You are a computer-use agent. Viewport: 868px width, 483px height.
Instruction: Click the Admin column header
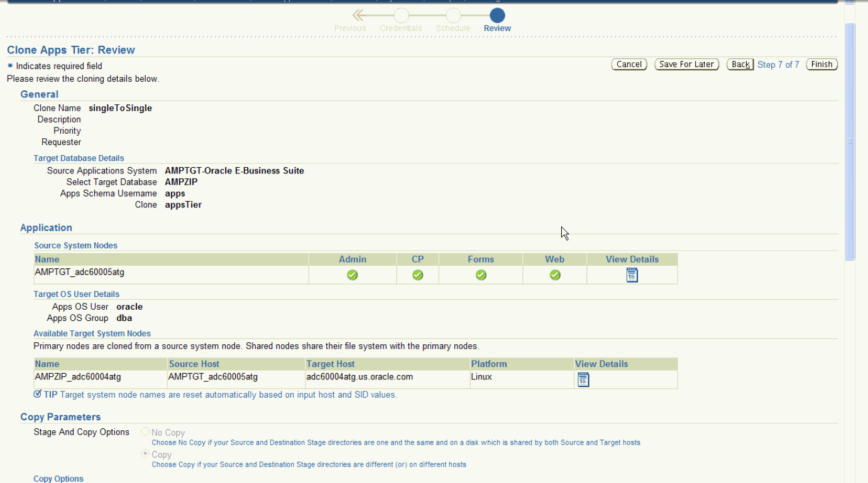[x=353, y=259]
